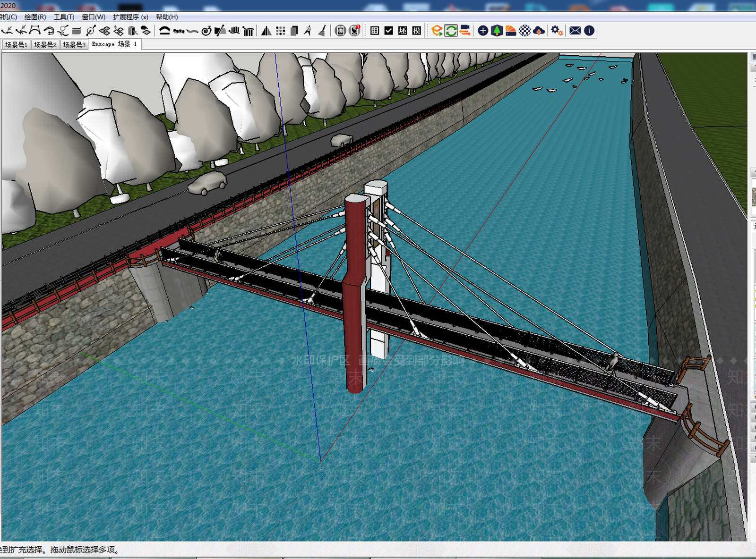
Task: Click Enscape cloud upload icon
Action: pyautogui.click(x=539, y=31)
